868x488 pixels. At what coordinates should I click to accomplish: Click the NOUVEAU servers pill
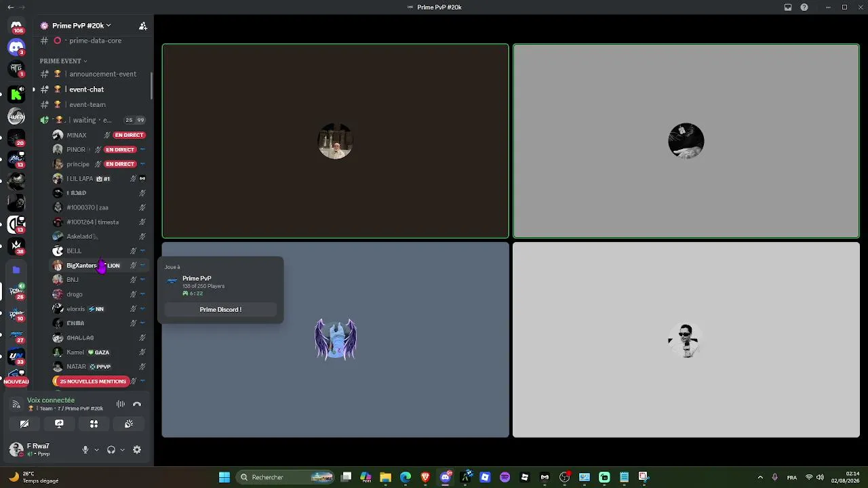pos(16,382)
